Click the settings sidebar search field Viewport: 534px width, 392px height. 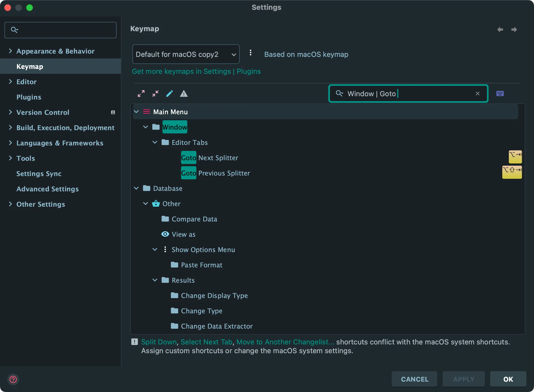coord(60,30)
